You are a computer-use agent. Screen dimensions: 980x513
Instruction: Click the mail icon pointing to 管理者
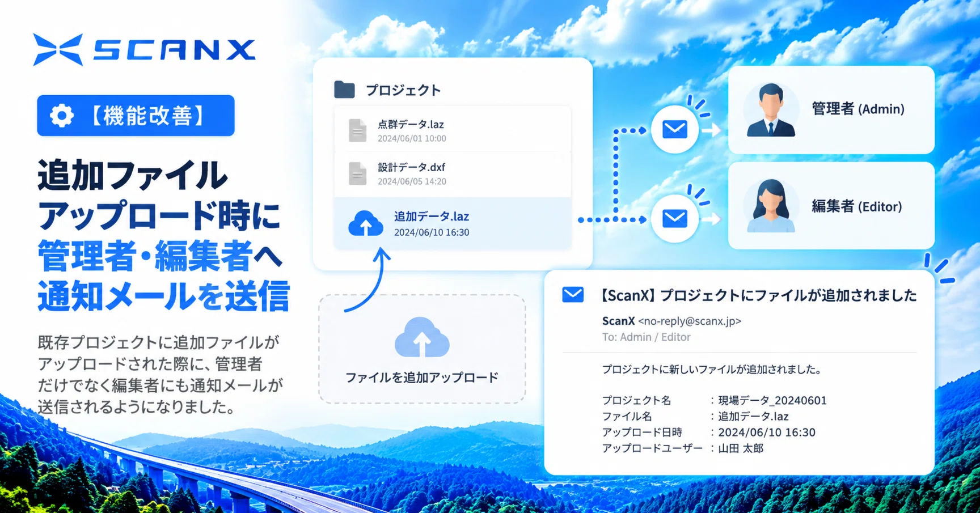675,130
